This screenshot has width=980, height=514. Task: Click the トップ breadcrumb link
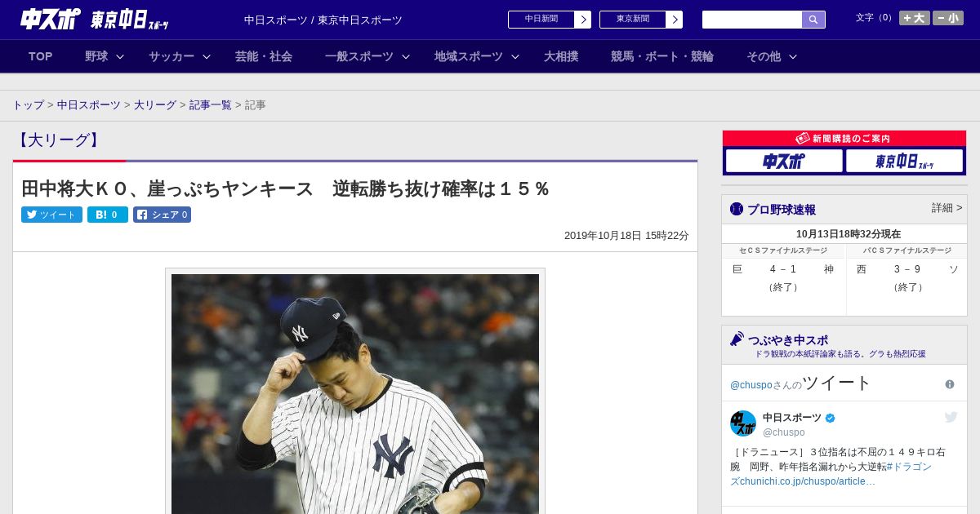28,105
